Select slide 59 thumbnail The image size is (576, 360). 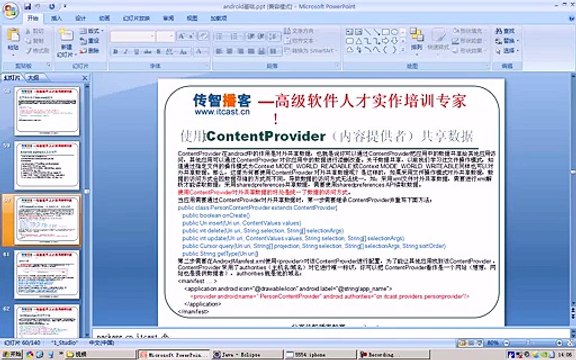coord(47,165)
